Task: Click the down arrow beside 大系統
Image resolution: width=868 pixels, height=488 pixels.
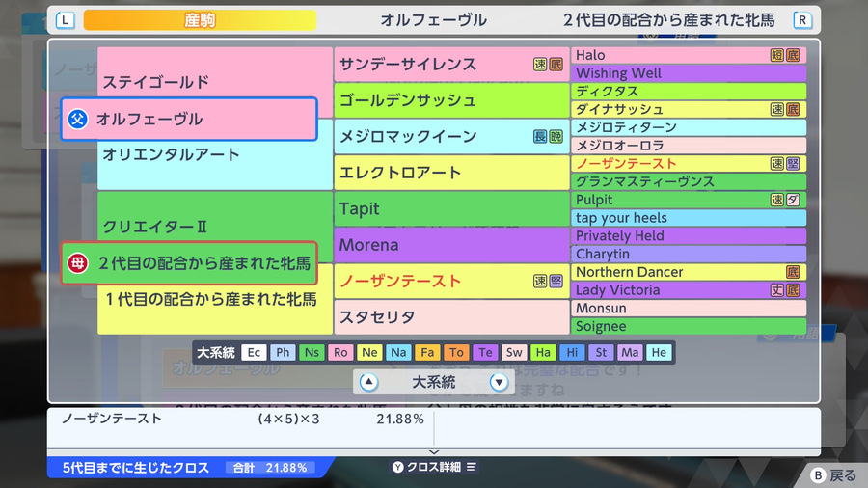Action: click(499, 382)
